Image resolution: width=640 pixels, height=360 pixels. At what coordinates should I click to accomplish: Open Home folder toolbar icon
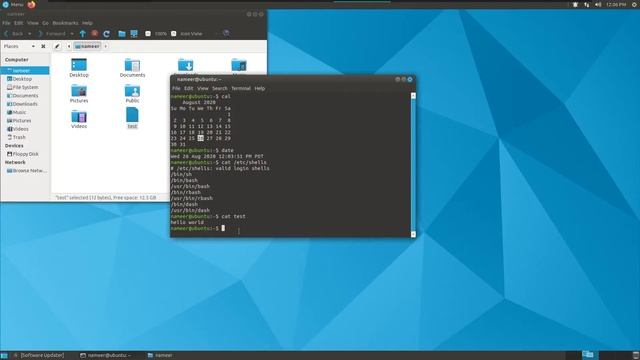[122, 33]
